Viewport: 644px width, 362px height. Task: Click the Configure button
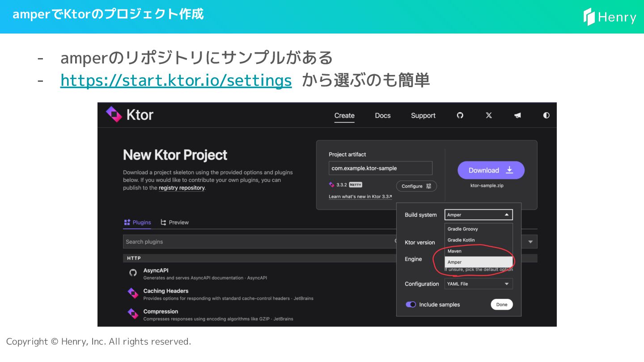click(x=416, y=186)
